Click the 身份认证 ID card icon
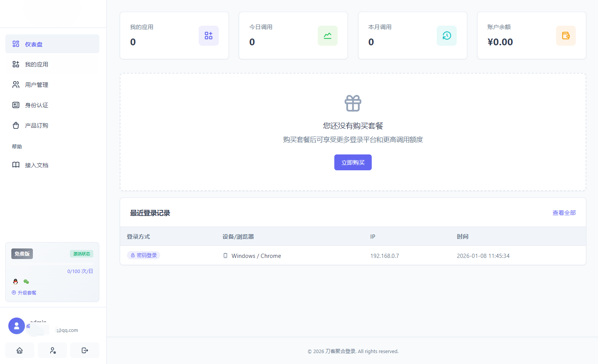 coord(16,105)
